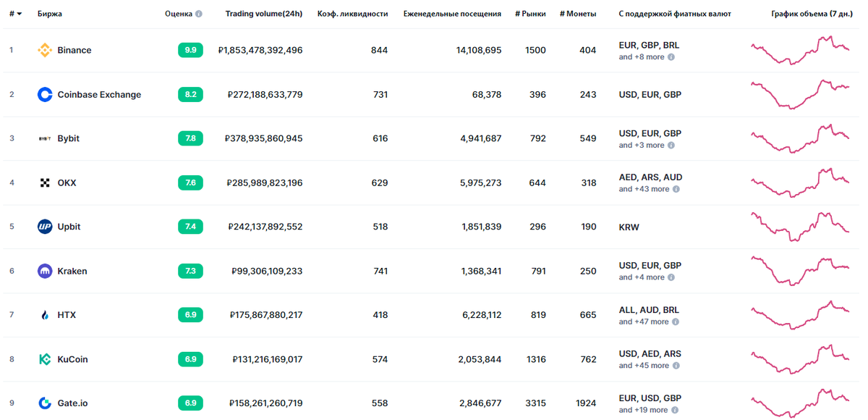Sort table by Trading volume(24h) column
The image size is (868, 420).
pyautogui.click(x=263, y=14)
